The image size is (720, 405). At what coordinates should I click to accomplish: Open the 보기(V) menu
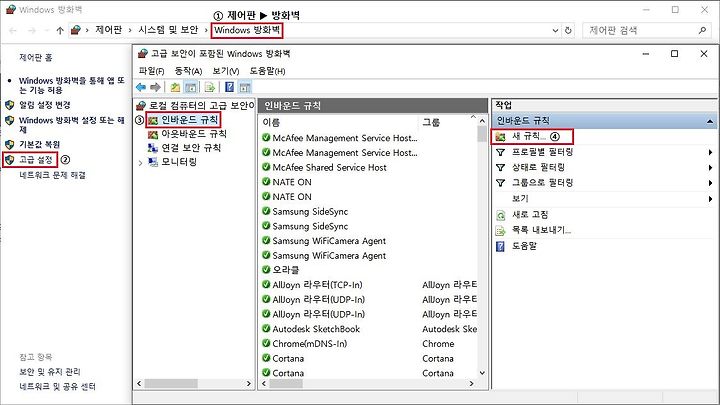(225, 71)
